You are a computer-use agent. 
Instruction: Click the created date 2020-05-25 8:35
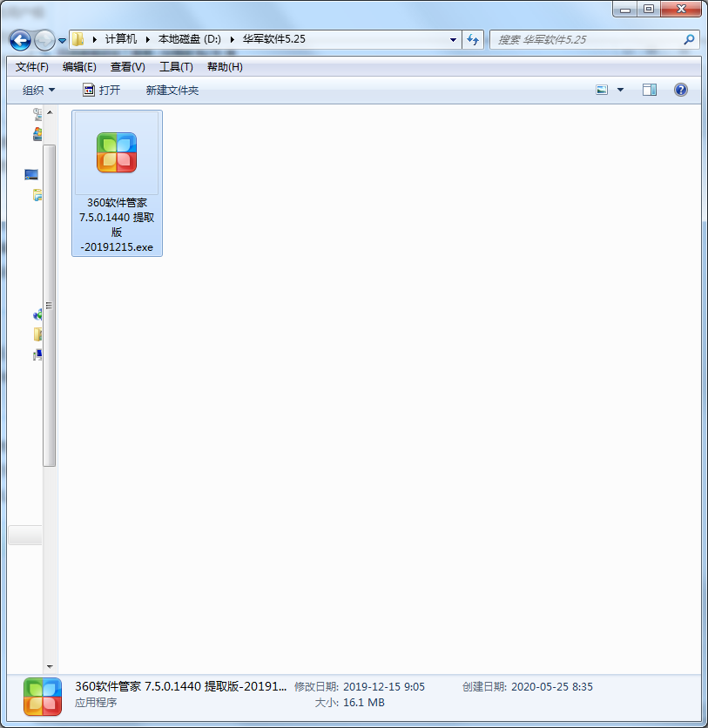(x=551, y=687)
